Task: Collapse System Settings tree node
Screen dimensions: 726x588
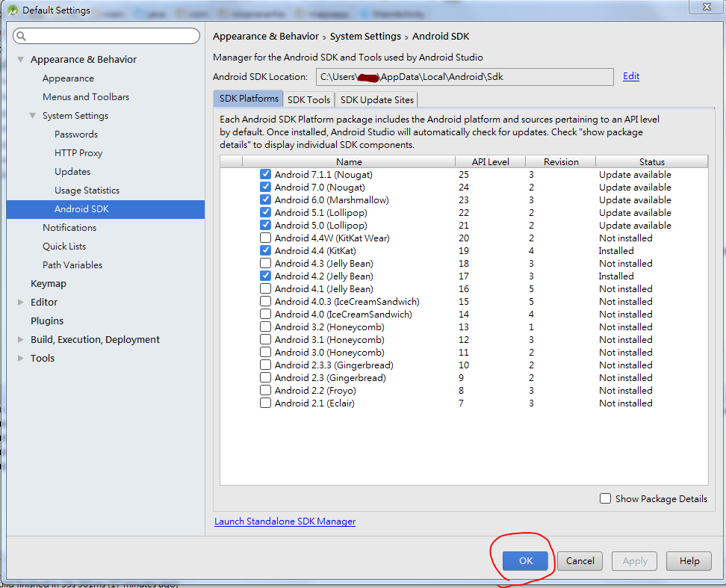Action: [32, 116]
